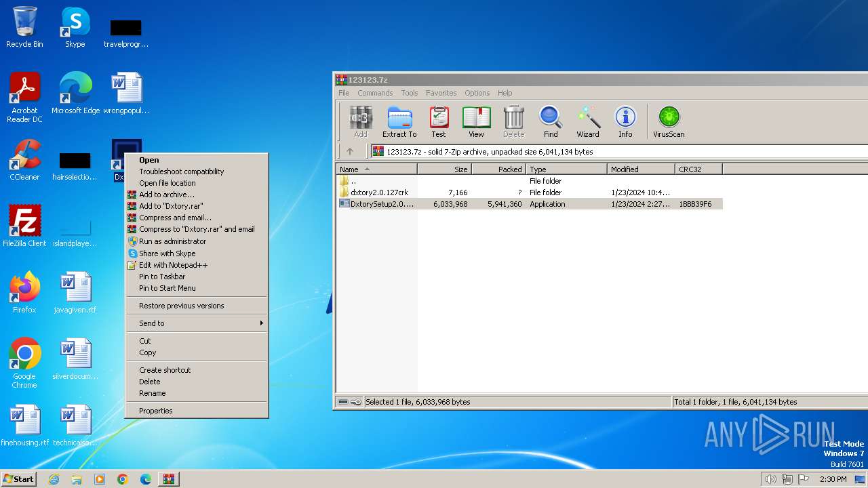868x488 pixels.
Task: Click the Test archive toolbar icon
Action: 439,122
